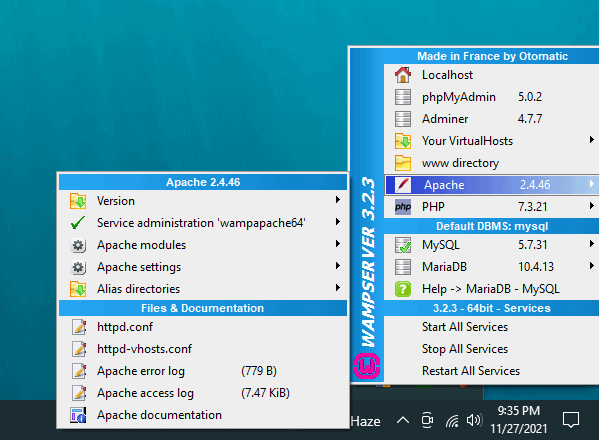
Task: Click the PHP version number 7.3.21
Action: tap(533, 207)
